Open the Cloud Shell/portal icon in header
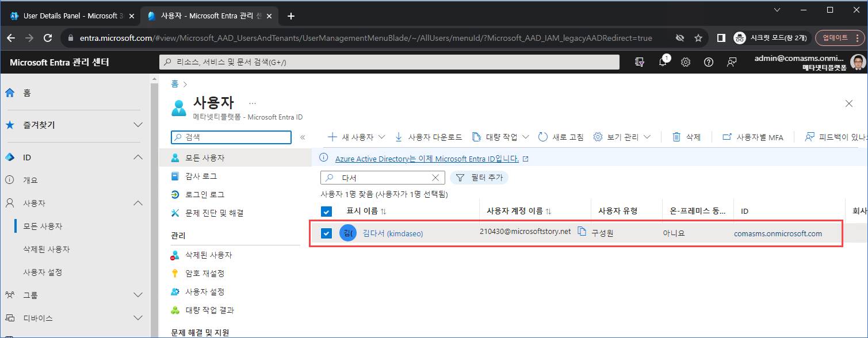 [640, 62]
